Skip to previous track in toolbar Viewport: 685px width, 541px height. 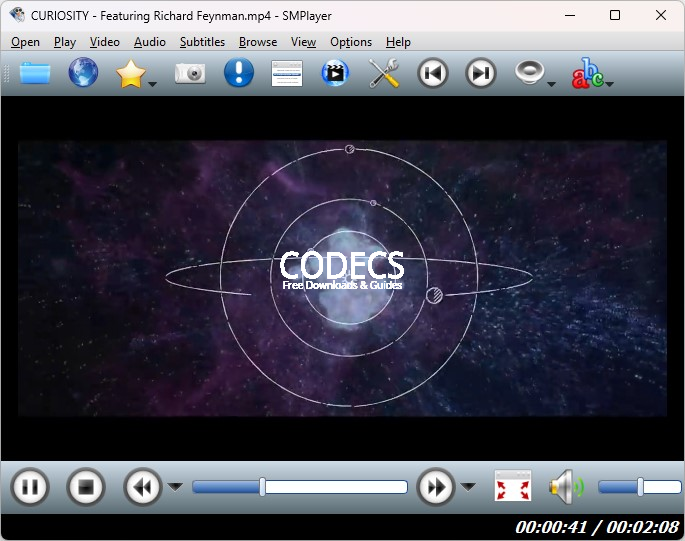coord(432,73)
